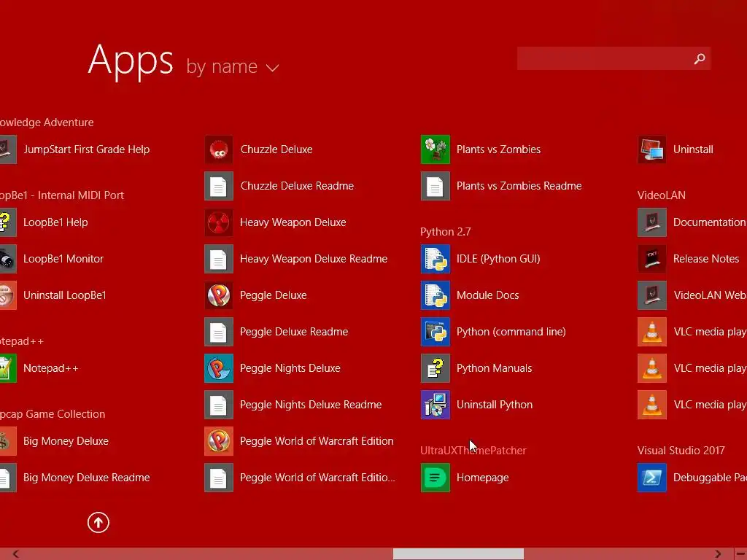Select the Python 2.7 group header
This screenshot has width=747, height=560.
[446, 232]
